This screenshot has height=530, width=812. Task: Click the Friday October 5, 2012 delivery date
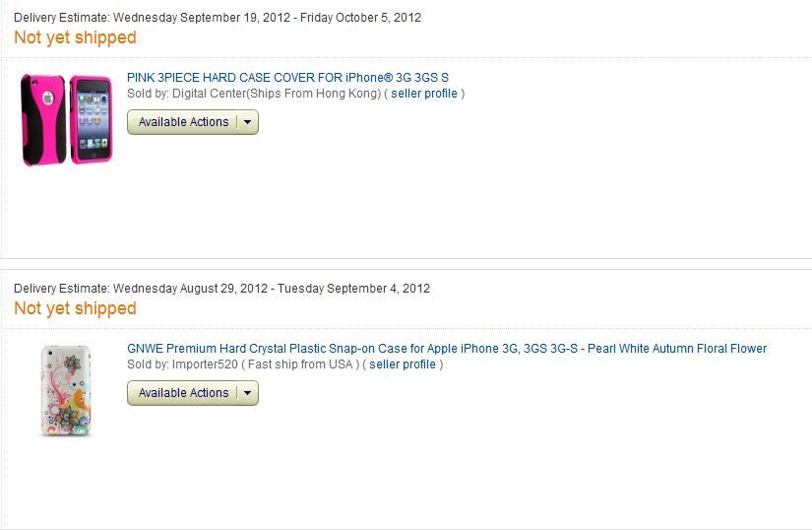pyautogui.click(x=363, y=18)
